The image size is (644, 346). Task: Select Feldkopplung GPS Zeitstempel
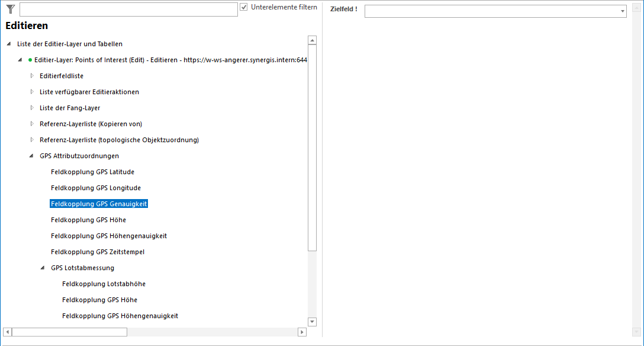(x=98, y=252)
